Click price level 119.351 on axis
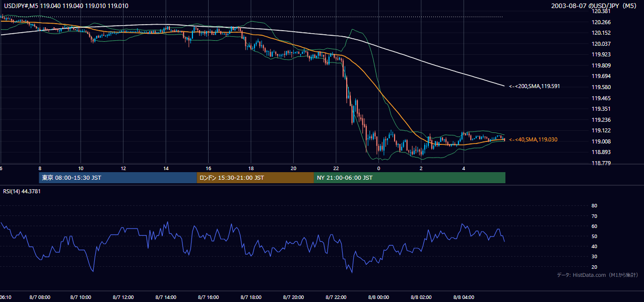 (601, 109)
